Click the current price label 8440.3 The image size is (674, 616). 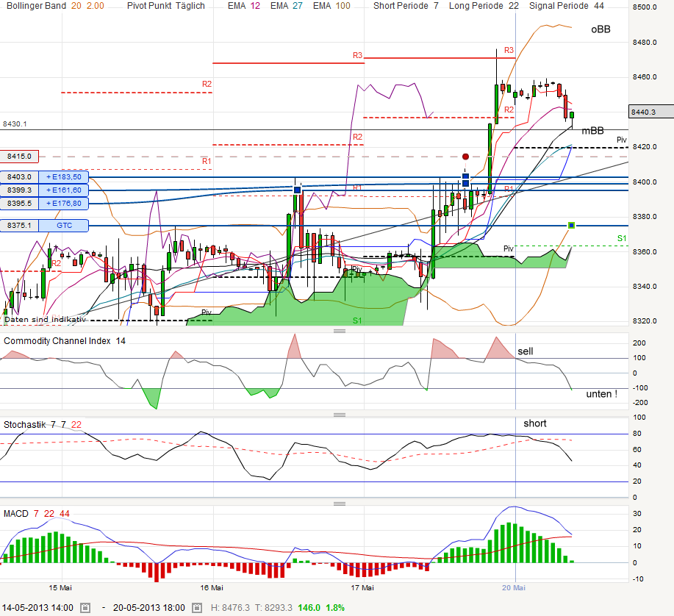pos(650,112)
